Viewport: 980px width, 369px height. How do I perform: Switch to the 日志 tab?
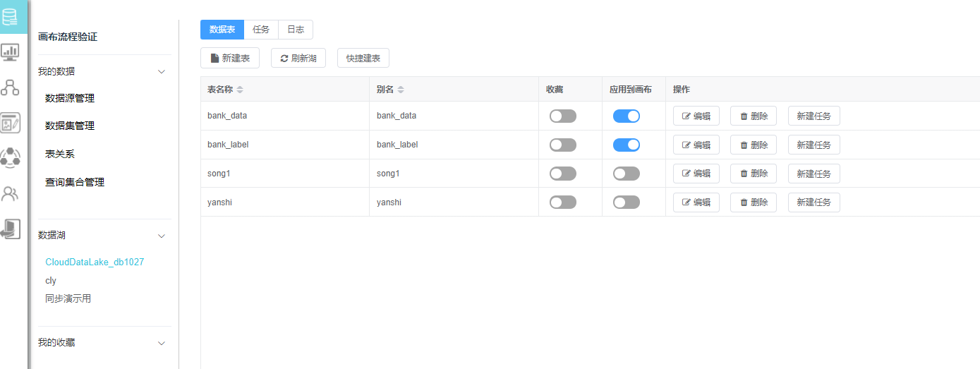296,30
